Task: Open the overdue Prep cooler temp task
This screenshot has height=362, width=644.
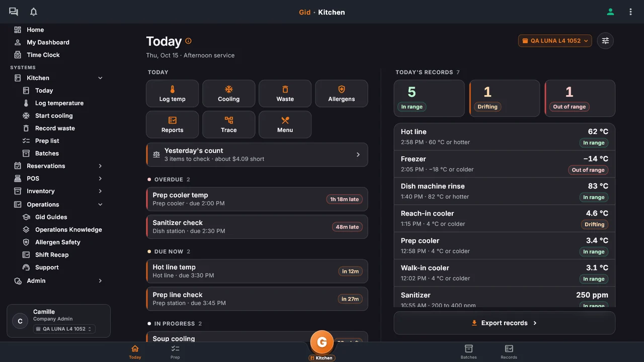Action: [x=257, y=199]
